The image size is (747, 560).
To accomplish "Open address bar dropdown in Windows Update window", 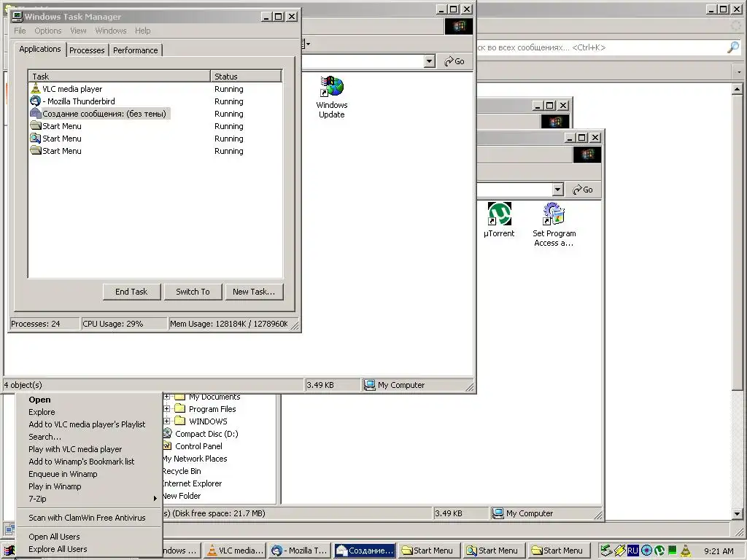I will pyautogui.click(x=429, y=61).
